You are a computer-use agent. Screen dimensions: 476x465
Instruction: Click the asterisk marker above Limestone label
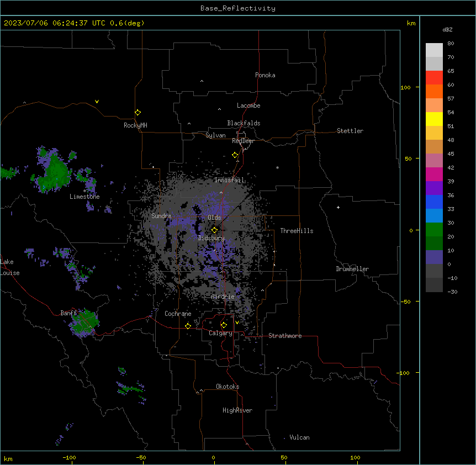pos(84,191)
